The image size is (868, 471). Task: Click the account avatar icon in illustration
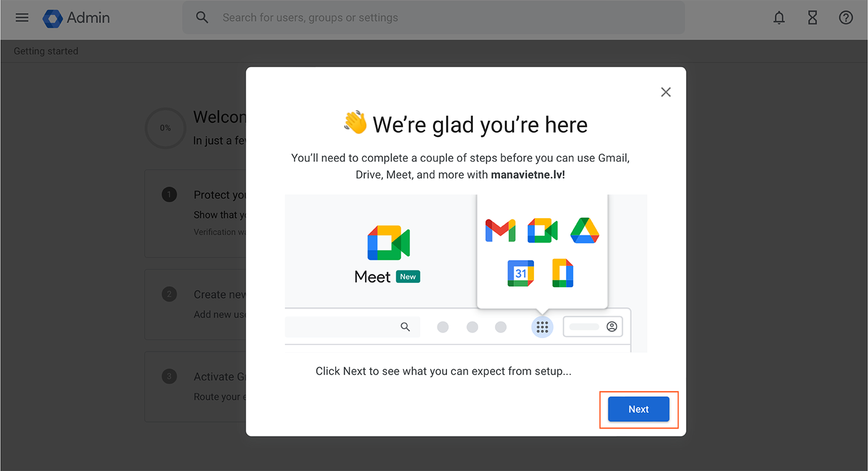coord(611,327)
